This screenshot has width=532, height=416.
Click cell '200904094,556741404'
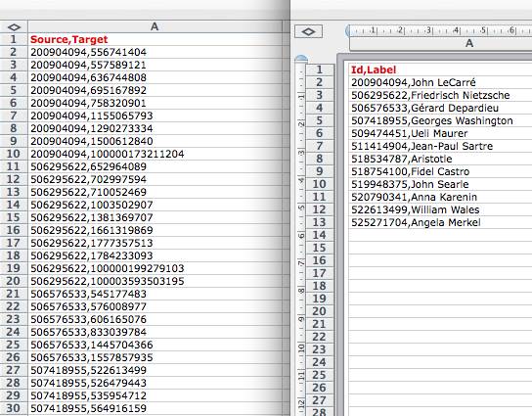155,52
